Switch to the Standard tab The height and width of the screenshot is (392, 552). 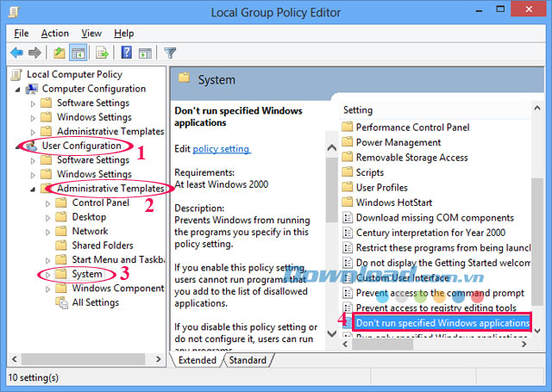coord(248,360)
